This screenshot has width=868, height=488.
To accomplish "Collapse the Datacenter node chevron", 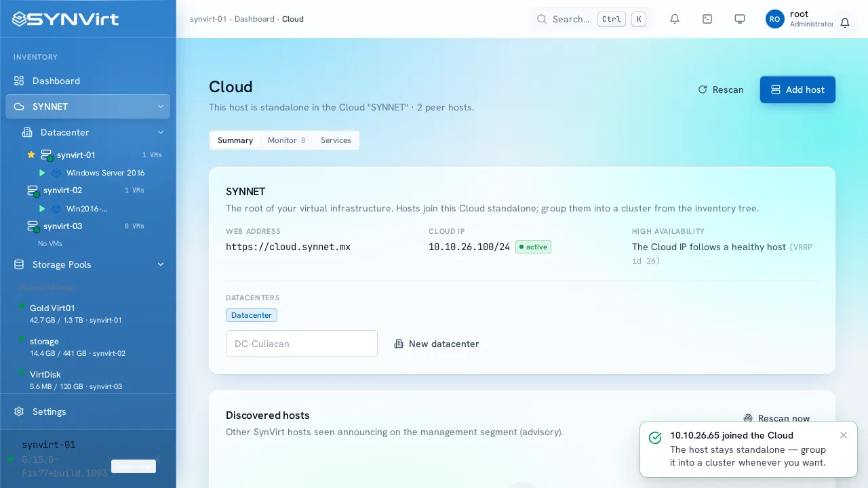I will pyautogui.click(x=161, y=132).
